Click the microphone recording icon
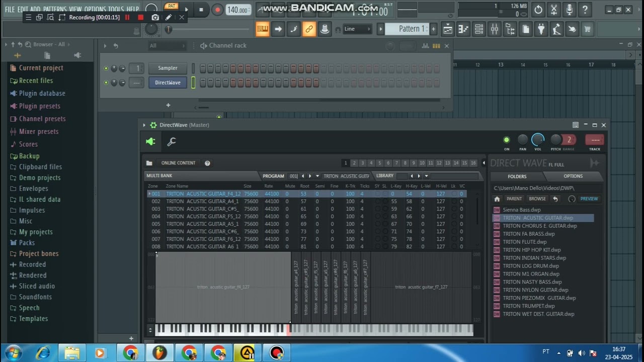The height and width of the screenshot is (362, 644). click(x=569, y=10)
